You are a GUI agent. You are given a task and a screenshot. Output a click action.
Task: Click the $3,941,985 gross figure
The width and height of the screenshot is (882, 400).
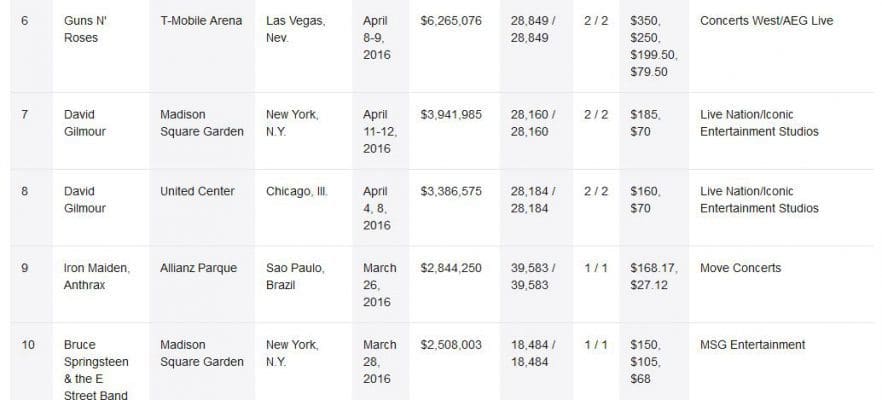pos(451,115)
